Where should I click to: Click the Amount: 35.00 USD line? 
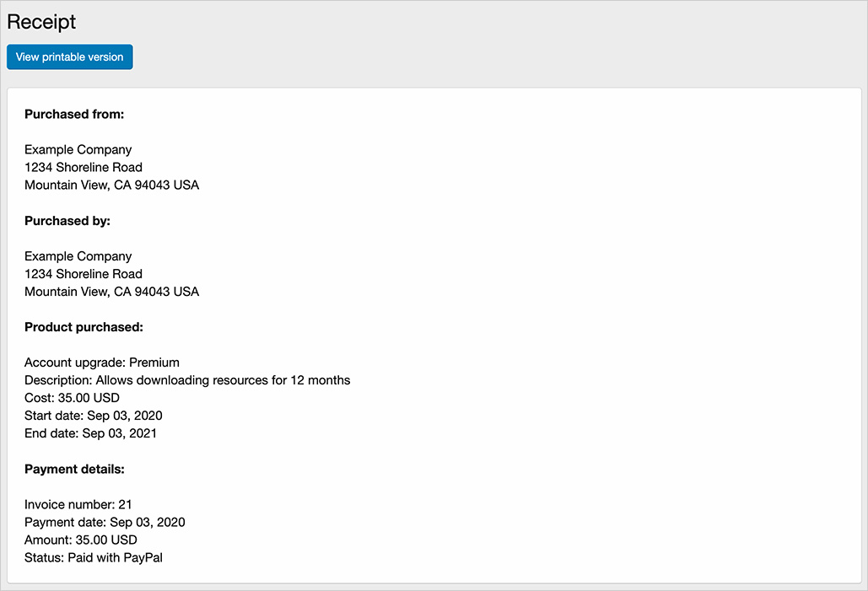click(x=81, y=540)
